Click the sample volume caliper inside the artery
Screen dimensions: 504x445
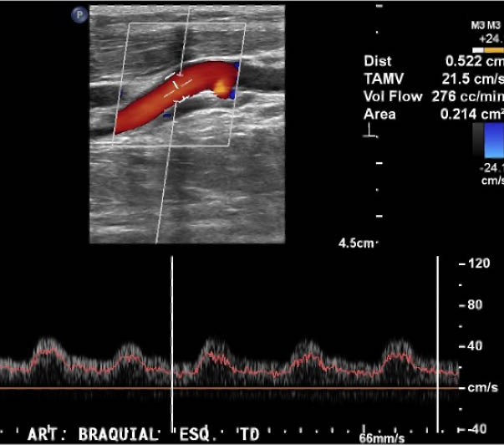(177, 86)
